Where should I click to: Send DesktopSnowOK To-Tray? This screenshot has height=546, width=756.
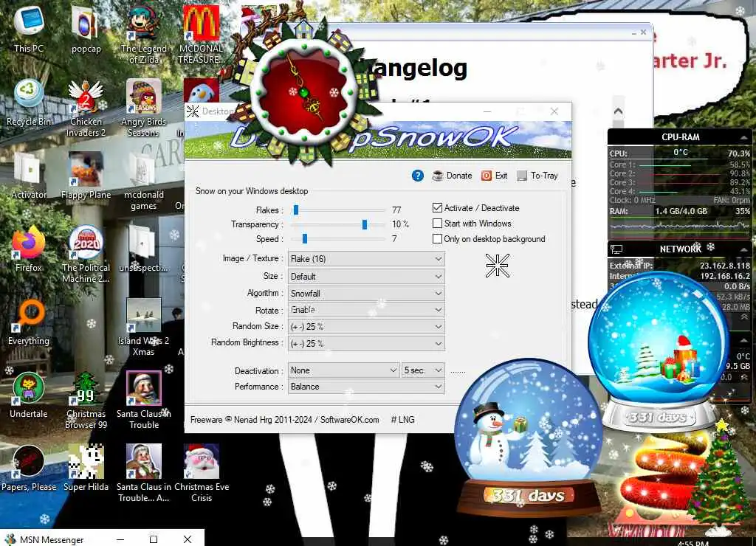coord(537,176)
